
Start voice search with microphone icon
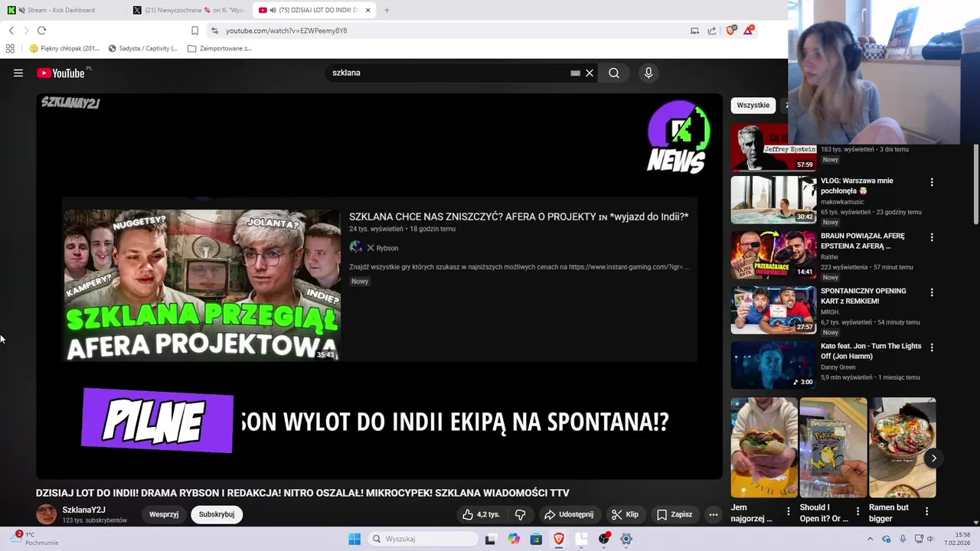click(648, 73)
